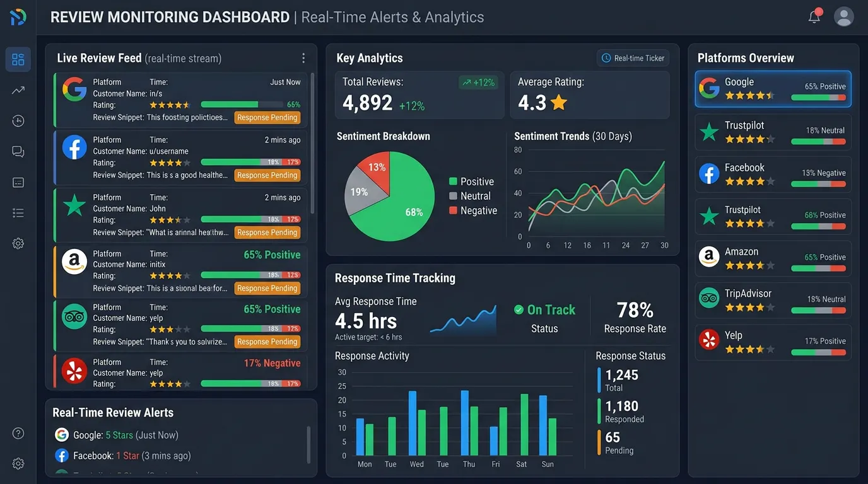The height and width of the screenshot is (484, 868).
Task: Open the 'Facebook: 1 Star' alert
Action: point(123,456)
